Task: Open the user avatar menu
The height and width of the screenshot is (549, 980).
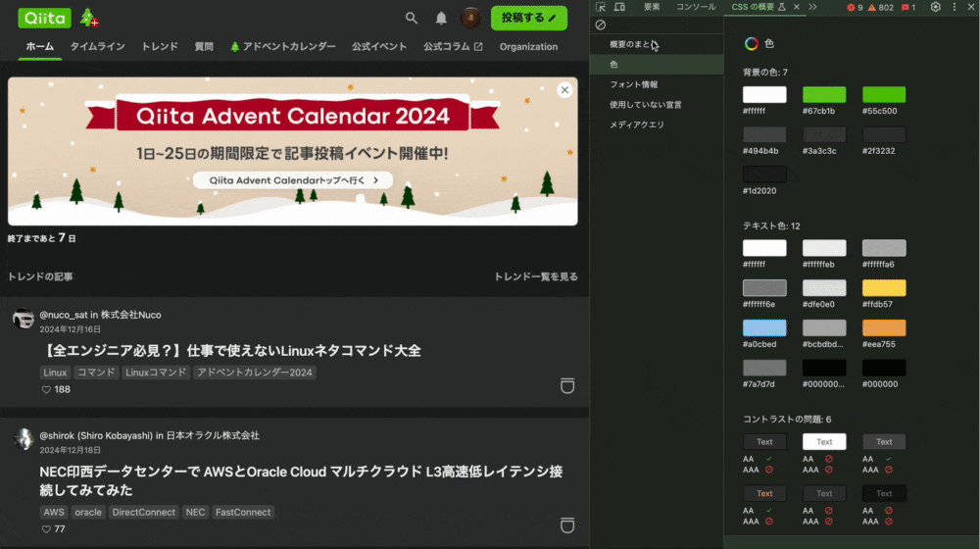Action: 470,18
